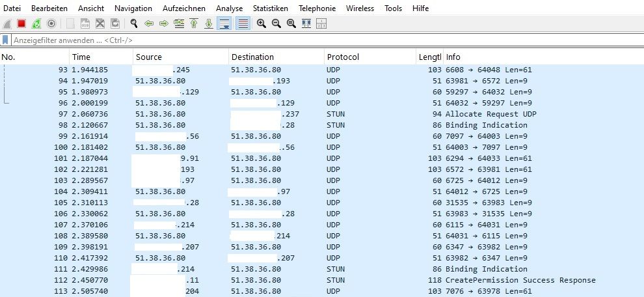This screenshot has height=297, width=644.
Task: Select packet 109 info 6347 → 63982
Action: coord(322,247)
